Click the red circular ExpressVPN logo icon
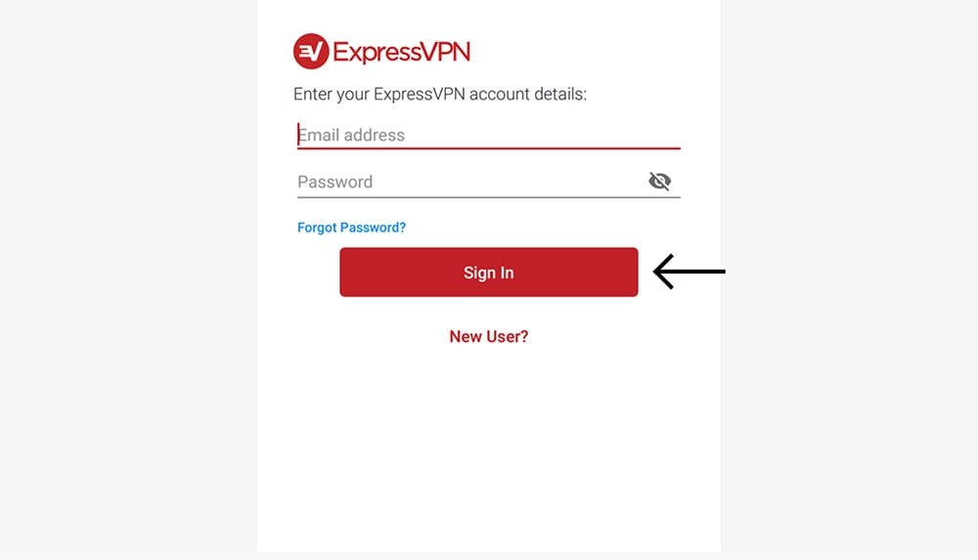978x560 pixels. 311,51
